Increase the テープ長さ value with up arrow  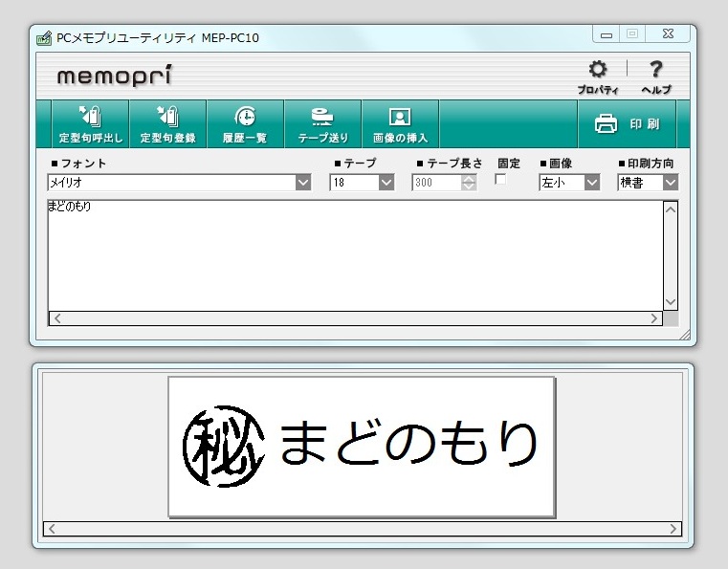click(469, 179)
